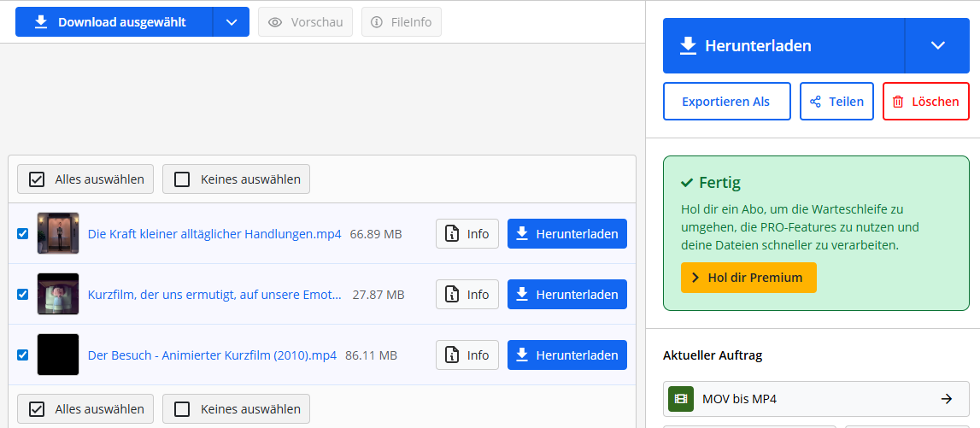Open the MOV bis MP4 job arrow
The width and height of the screenshot is (980, 428).
click(946, 399)
